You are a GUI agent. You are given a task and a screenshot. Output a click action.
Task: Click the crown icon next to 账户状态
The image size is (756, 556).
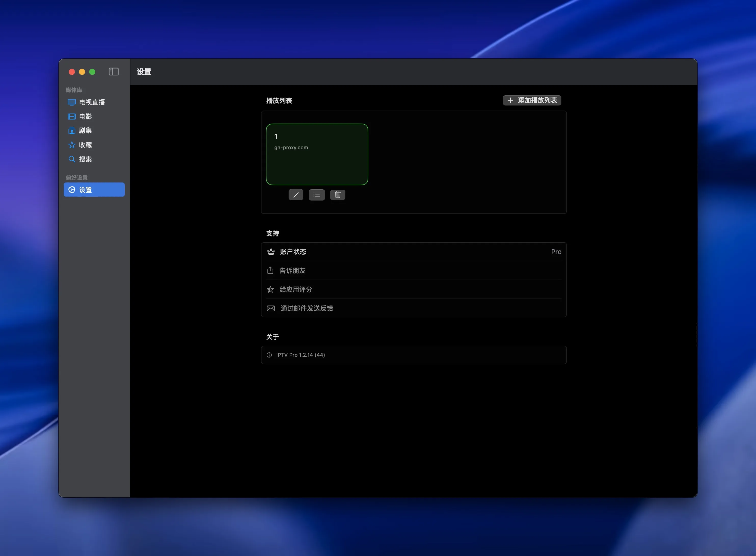click(x=271, y=252)
